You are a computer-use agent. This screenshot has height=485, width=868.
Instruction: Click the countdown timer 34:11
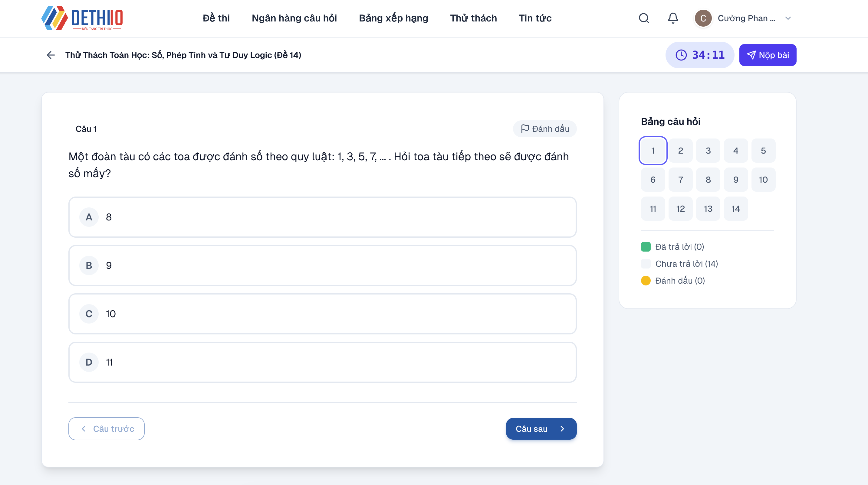click(x=700, y=55)
